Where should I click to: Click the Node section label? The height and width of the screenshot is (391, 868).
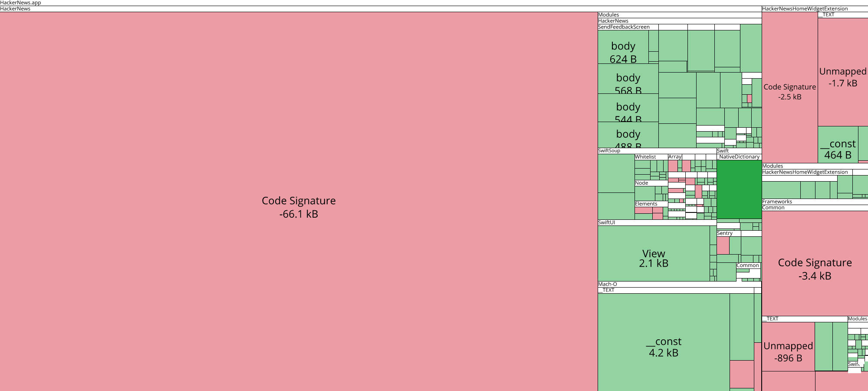(x=641, y=182)
